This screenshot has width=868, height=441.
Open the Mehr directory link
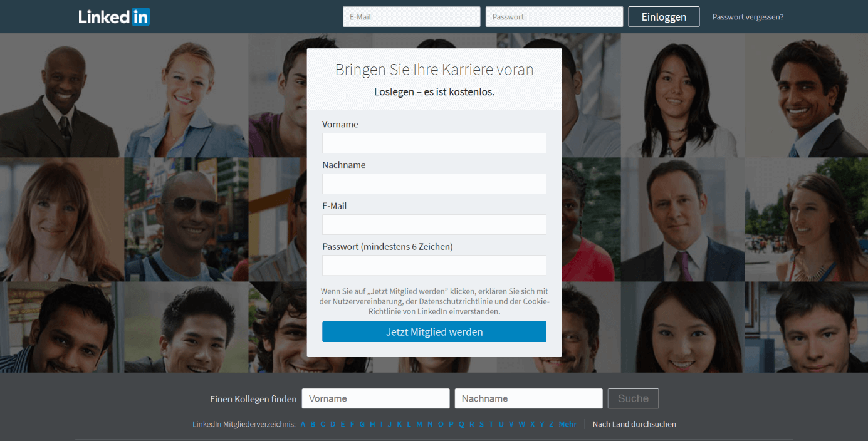click(568, 424)
